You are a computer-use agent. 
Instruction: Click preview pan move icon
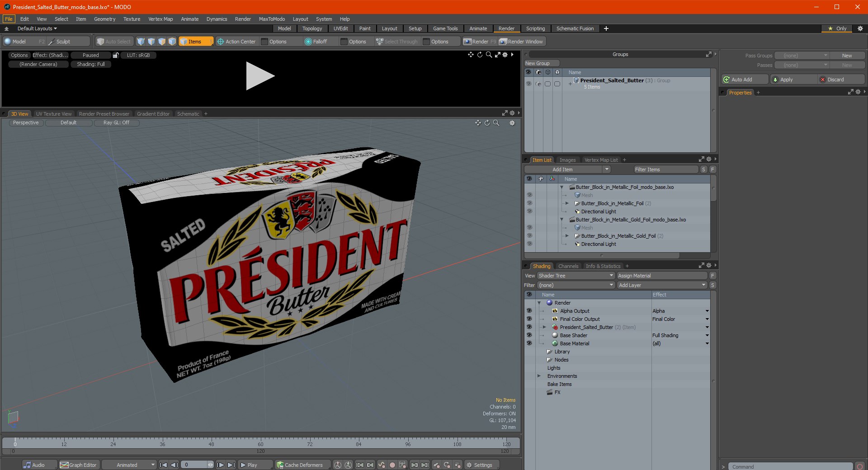click(471, 55)
